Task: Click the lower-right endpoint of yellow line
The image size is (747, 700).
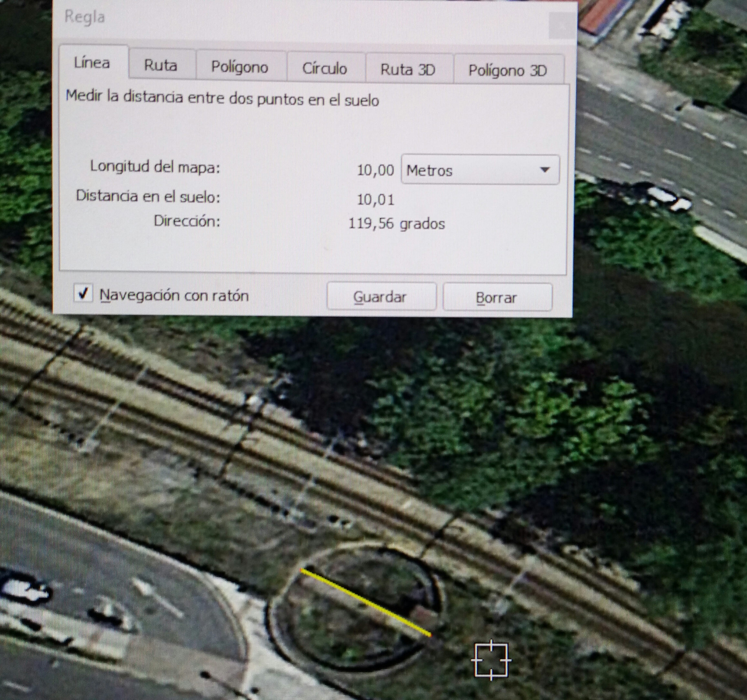Action: coord(430,635)
